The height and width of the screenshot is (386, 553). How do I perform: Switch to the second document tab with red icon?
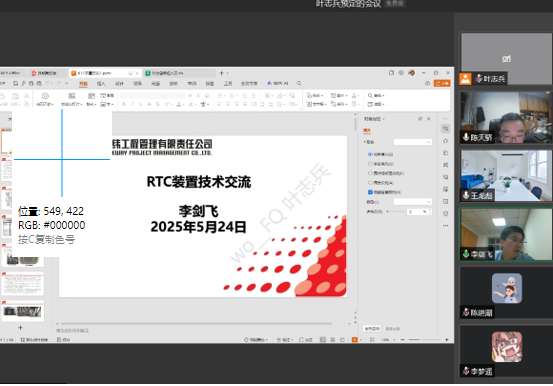tap(44, 73)
